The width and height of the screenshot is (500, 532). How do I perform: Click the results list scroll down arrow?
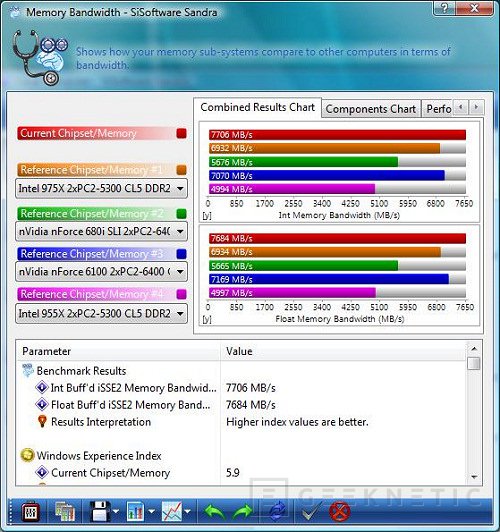(x=474, y=477)
